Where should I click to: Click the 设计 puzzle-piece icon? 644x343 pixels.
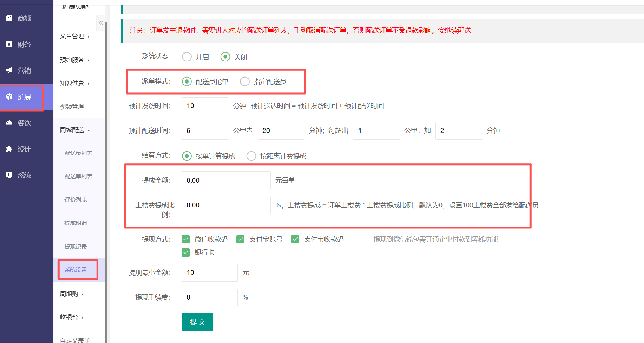click(x=9, y=149)
